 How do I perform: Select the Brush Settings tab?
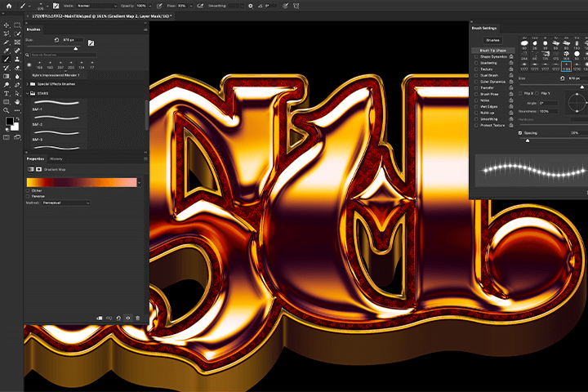(x=484, y=28)
